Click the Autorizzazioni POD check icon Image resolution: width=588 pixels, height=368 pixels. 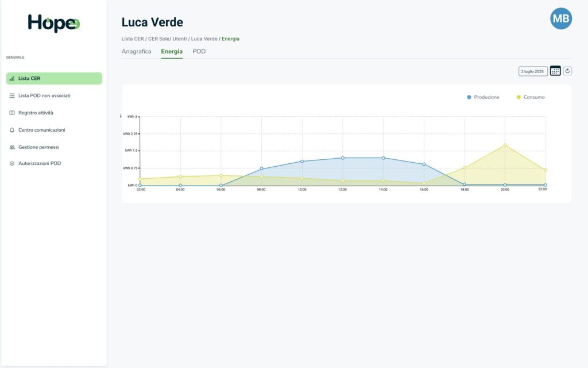click(12, 164)
